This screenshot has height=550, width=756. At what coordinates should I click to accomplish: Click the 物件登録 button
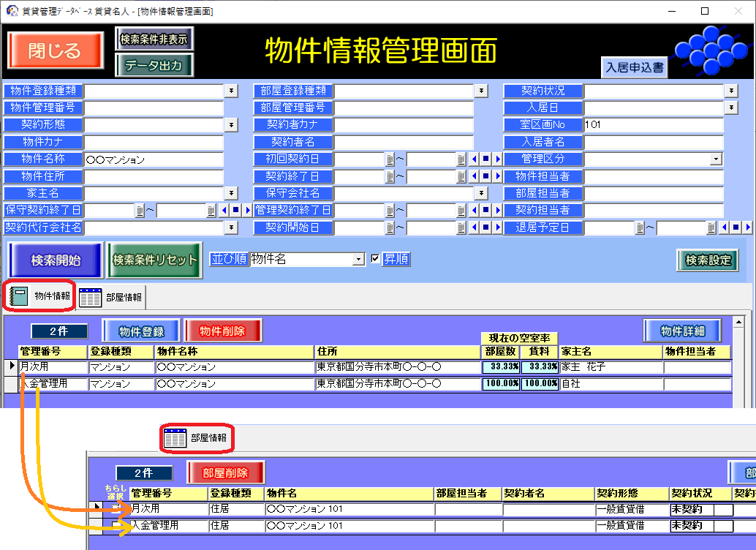point(141,331)
